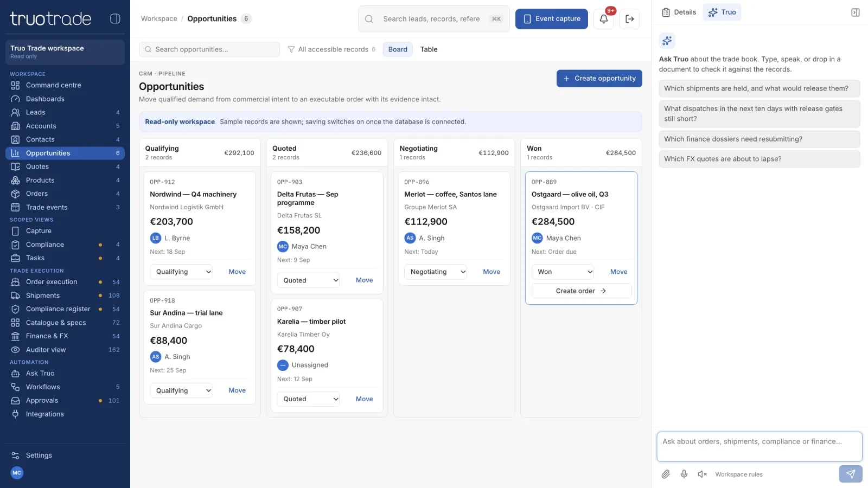Open Workflows under Automation
868x488 pixels.
pyautogui.click(x=65, y=387)
